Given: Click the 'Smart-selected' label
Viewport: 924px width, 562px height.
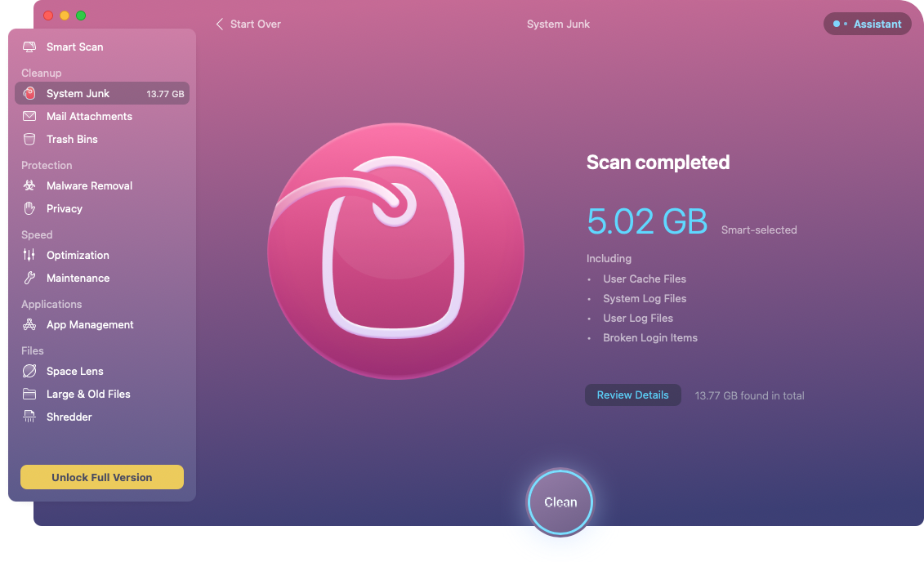Looking at the screenshot, I should click(759, 230).
